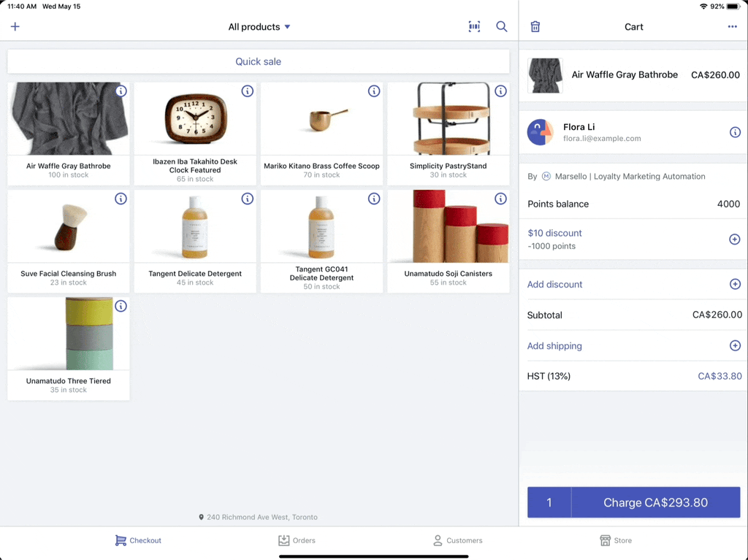Open the flora.li@example.com email text

coord(602,138)
